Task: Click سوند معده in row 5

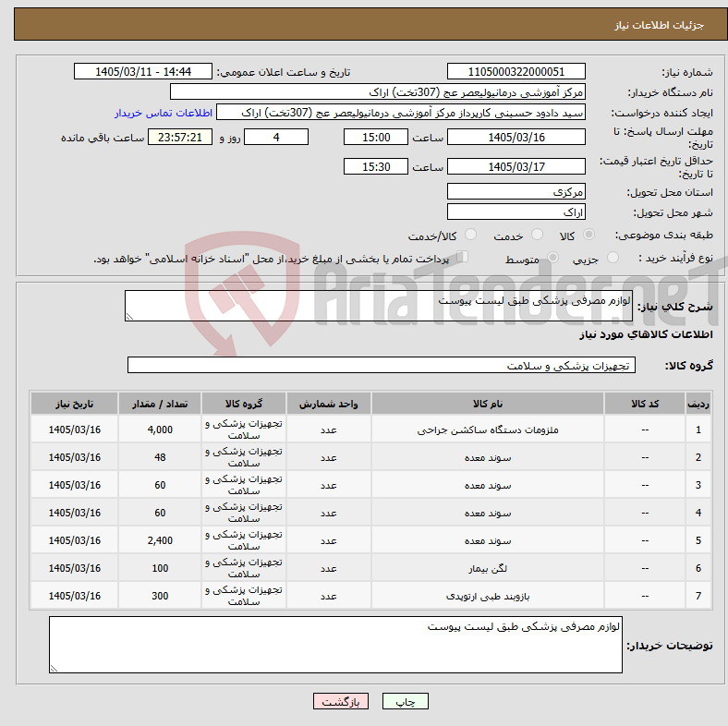Action: point(488,540)
